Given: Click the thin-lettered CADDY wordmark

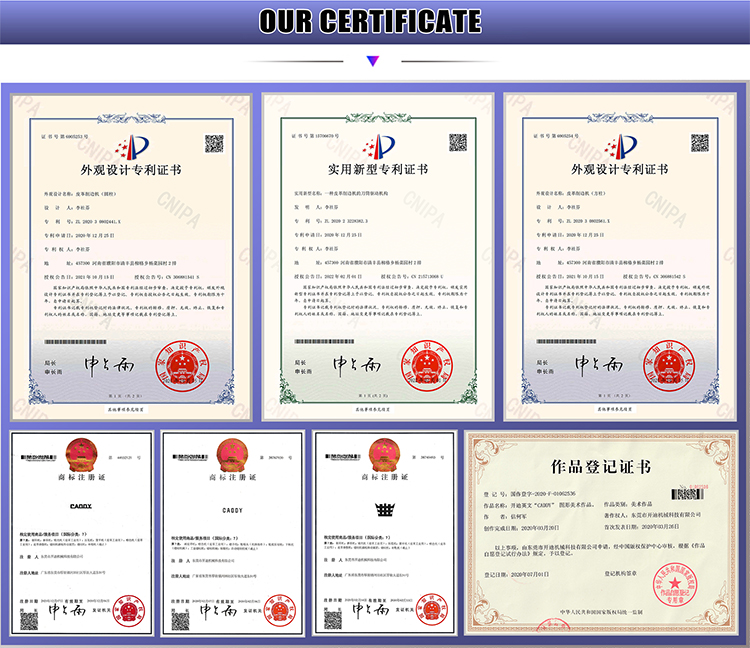Looking at the screenshot, I should point(232,511).
